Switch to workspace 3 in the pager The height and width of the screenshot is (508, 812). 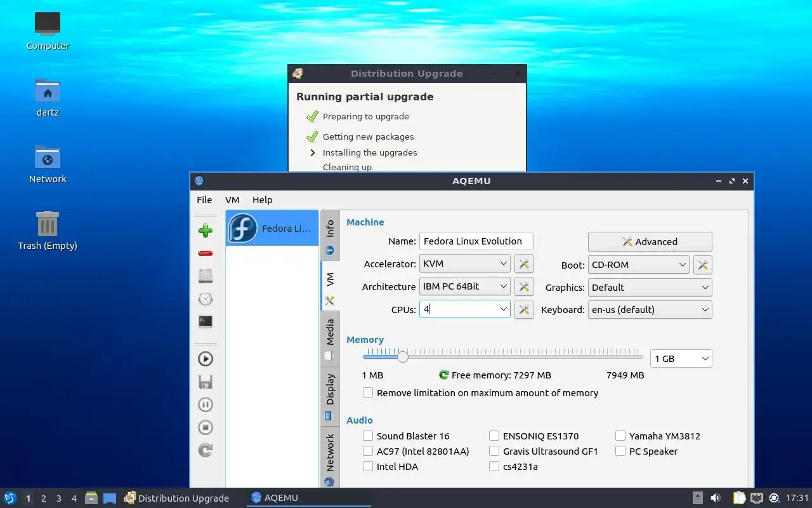[59, 498]
